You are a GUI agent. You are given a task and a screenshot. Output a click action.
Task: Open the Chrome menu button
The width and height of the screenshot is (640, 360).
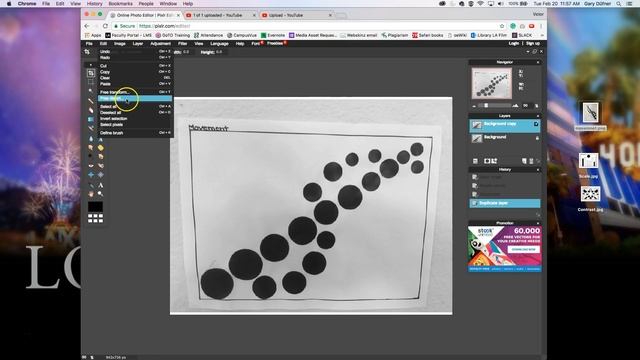click(x=541, y=26)
